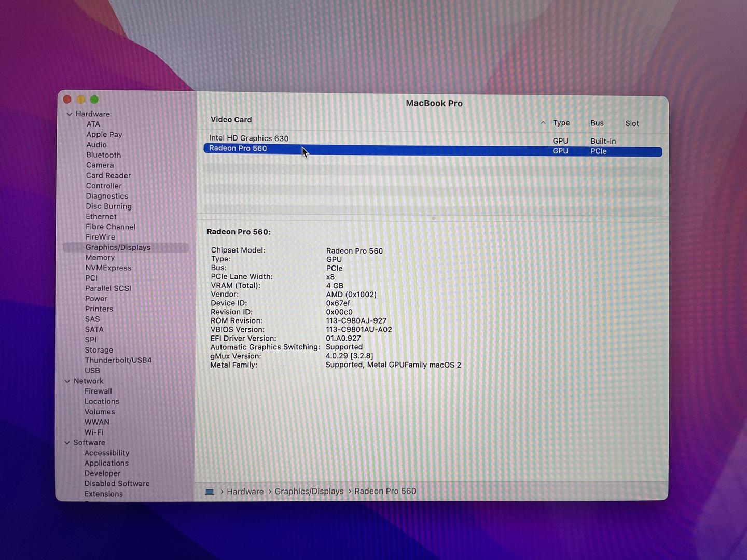747x560 pixels.
Task: Select the Radeon Pro 560 row
Action: (x=433, y=150)
